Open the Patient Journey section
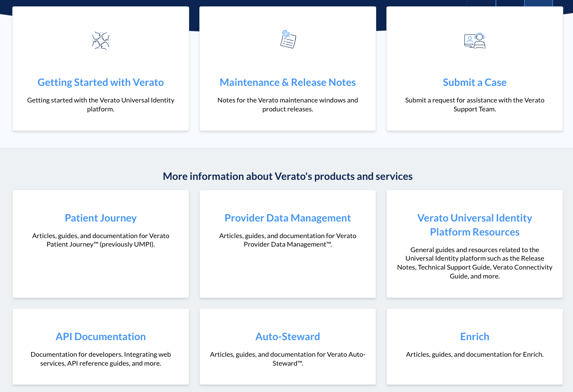The height and width of the screenshot is (392, 573). coord(100,218)
